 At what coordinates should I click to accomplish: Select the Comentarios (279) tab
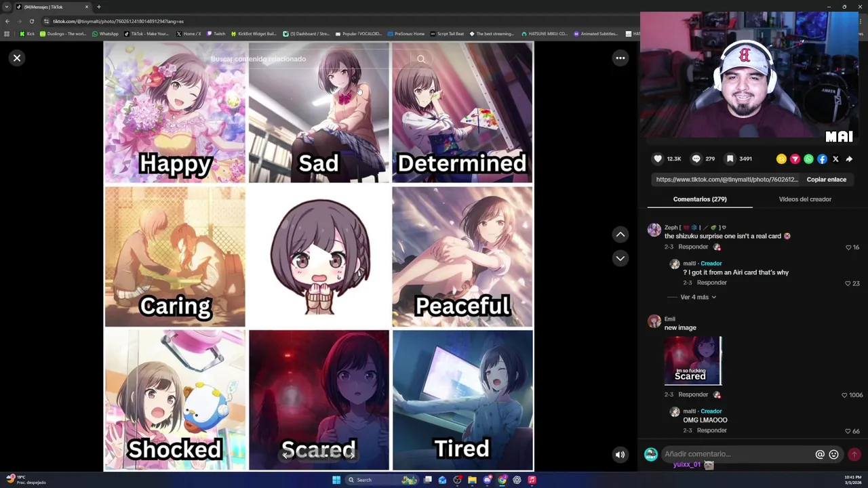coord(700,199)
